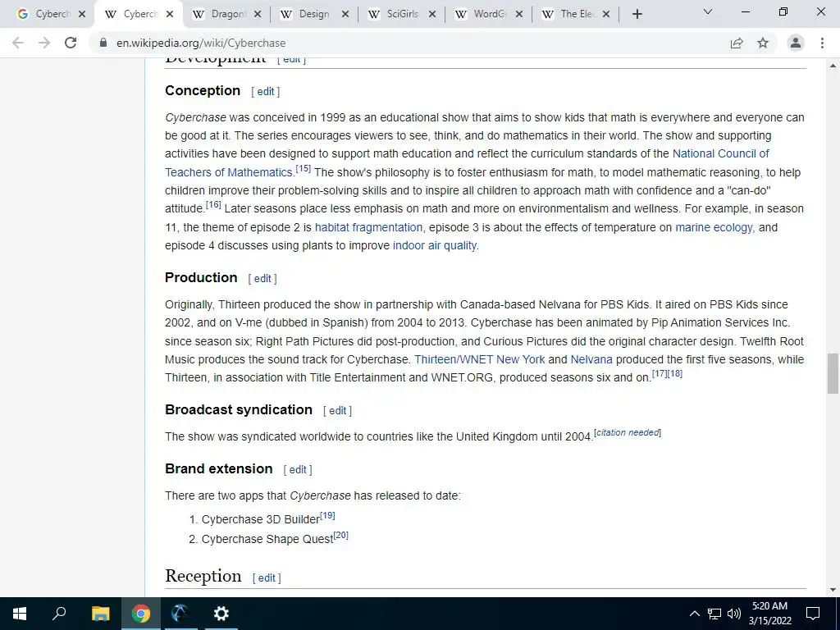Image resolution: width=840 pixels, height=630 pixels.
Task: Go back using the browser back arrow
Action: pos(18,43)
